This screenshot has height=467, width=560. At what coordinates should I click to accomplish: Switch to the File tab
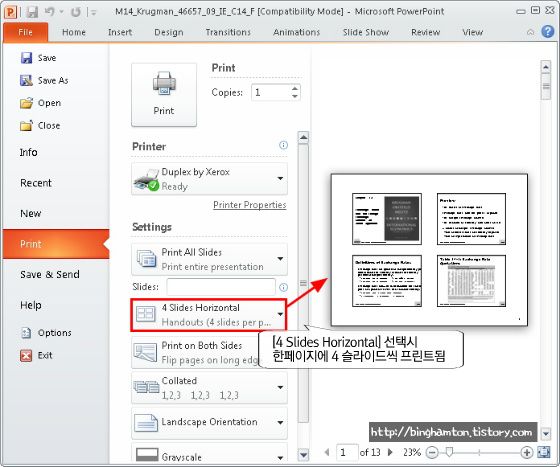click(25, 32)
